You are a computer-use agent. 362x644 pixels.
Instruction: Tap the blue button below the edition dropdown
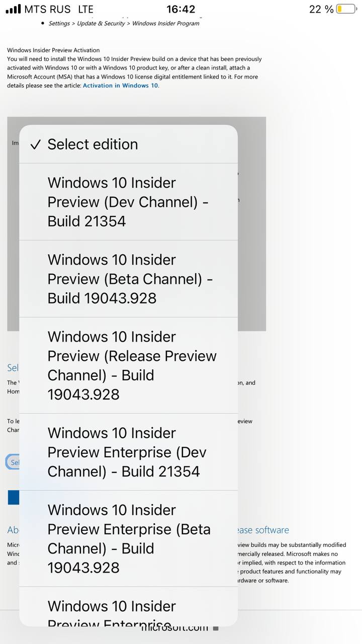[x=14, y=498]
